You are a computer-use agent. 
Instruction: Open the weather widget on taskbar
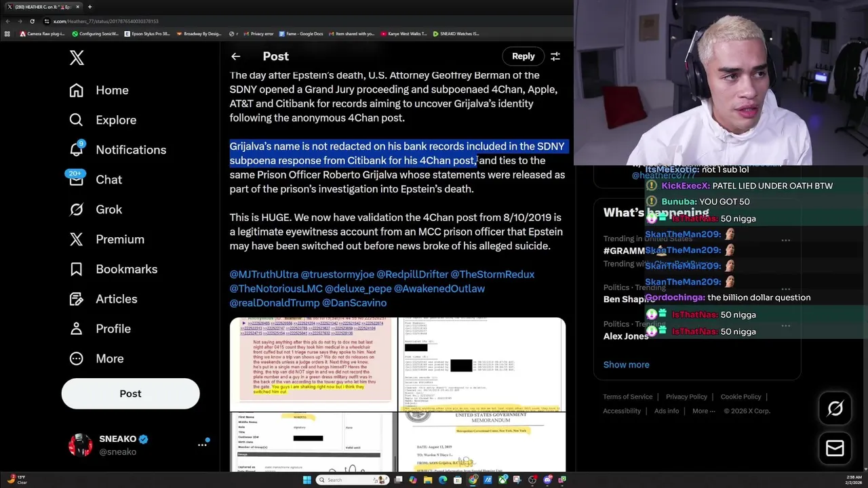[x=16, y=480]
